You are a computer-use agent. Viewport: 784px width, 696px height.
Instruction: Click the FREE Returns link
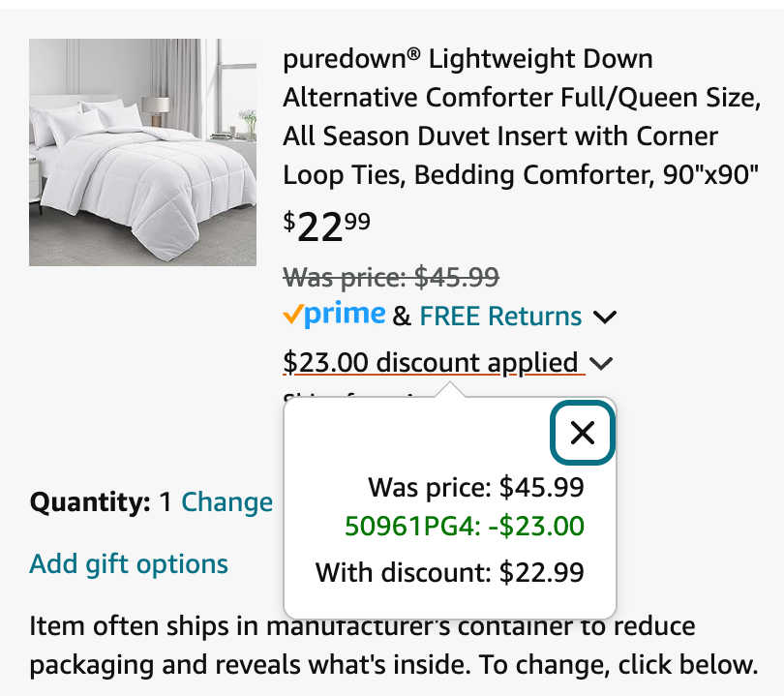(500, 316)
